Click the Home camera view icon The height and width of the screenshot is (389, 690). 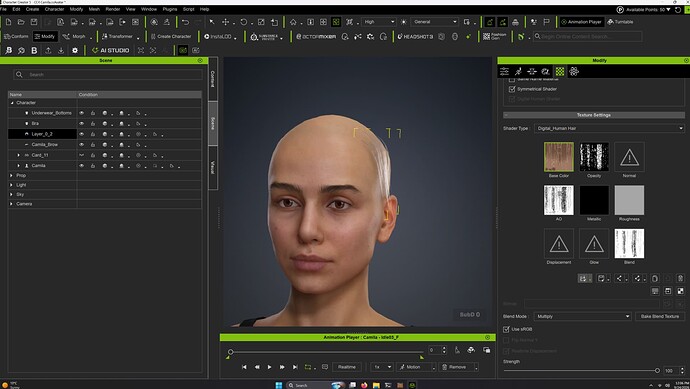coord(293,22)
